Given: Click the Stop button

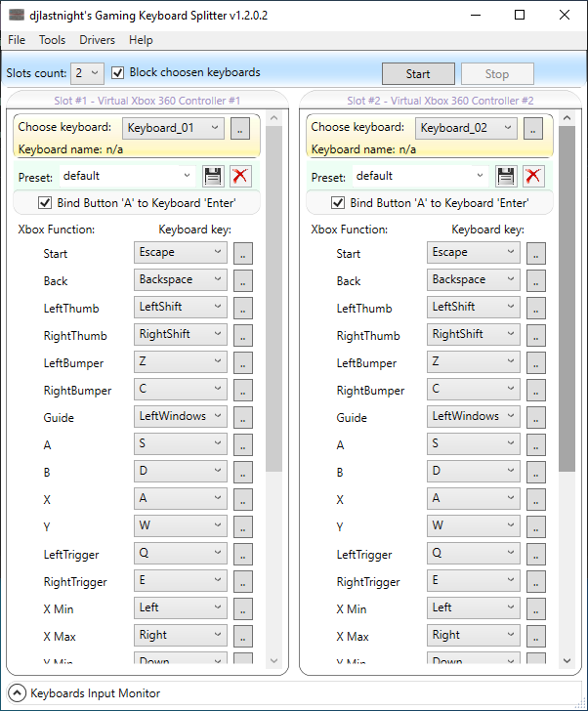Looking at the screenshot, I should click(497, 74).
